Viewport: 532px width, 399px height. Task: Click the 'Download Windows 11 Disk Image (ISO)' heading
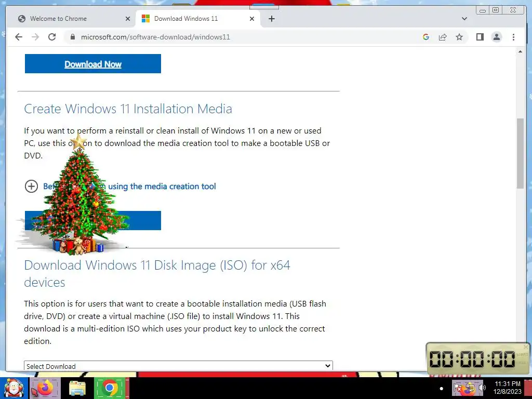point(157,273)
